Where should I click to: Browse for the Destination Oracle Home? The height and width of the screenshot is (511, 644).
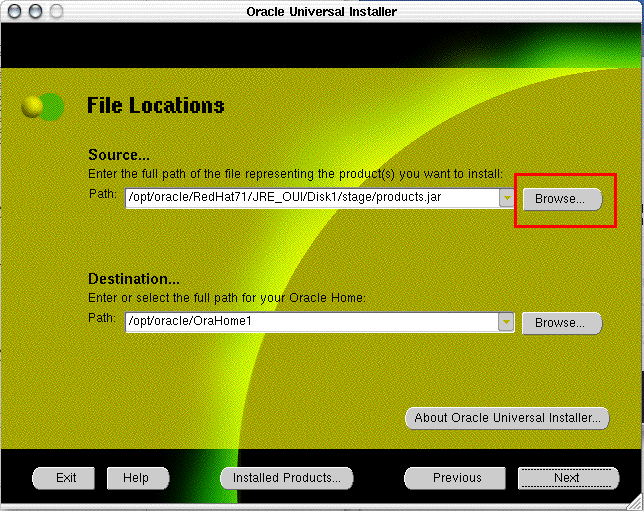pyautogui.click(x=560, y=323)
